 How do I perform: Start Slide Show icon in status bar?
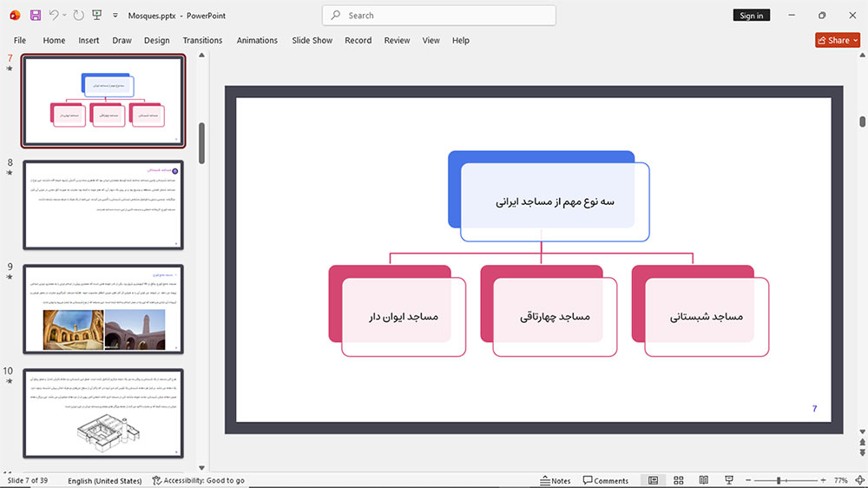coord(729,480)
